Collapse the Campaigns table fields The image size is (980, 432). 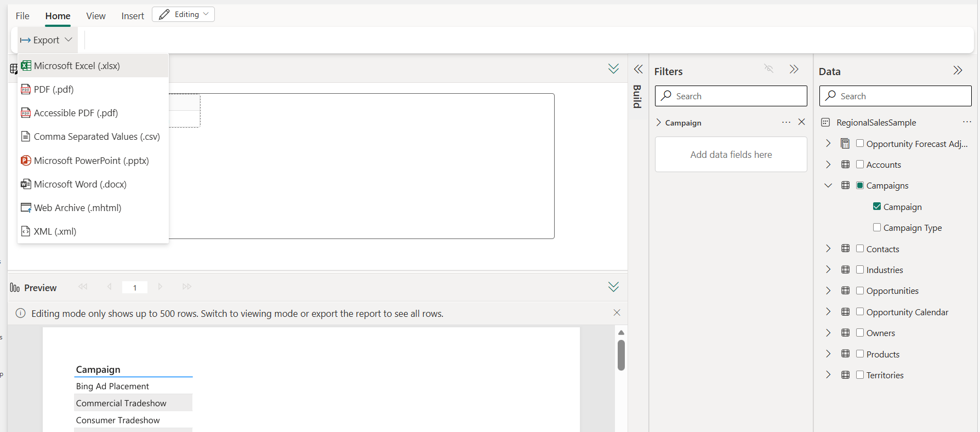pos(828,185)
